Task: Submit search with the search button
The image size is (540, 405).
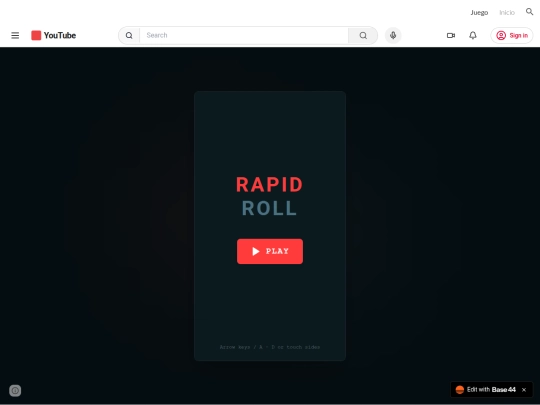Action: click(363, 35)
